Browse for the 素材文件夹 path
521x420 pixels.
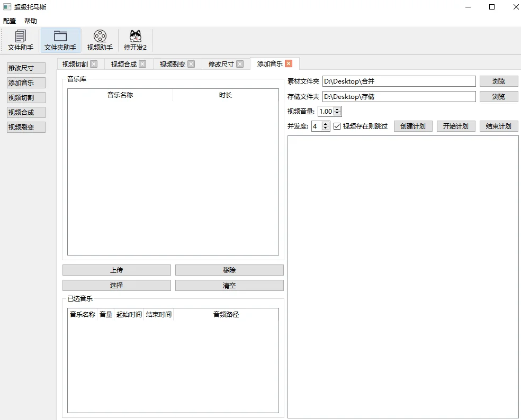tap(499, 81)
